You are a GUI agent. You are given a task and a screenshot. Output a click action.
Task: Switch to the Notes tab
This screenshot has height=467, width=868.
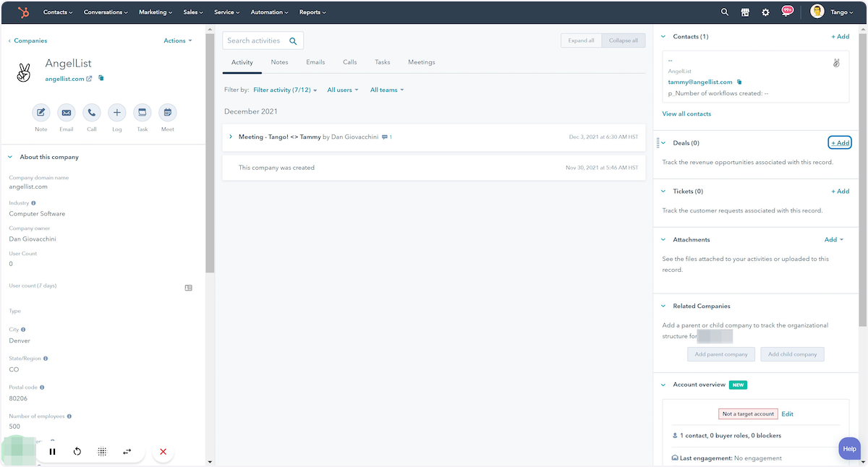click(x=279, y=62)
